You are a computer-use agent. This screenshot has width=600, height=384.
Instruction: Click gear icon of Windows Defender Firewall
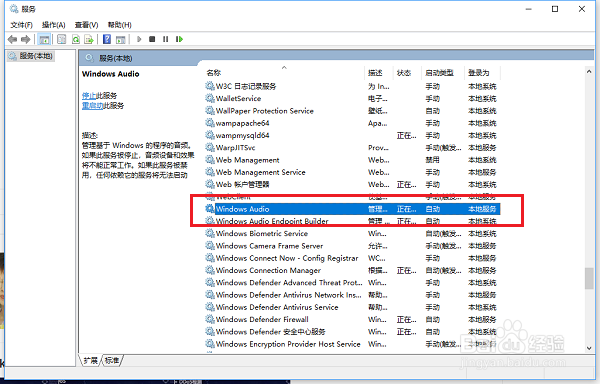(210, 319)
